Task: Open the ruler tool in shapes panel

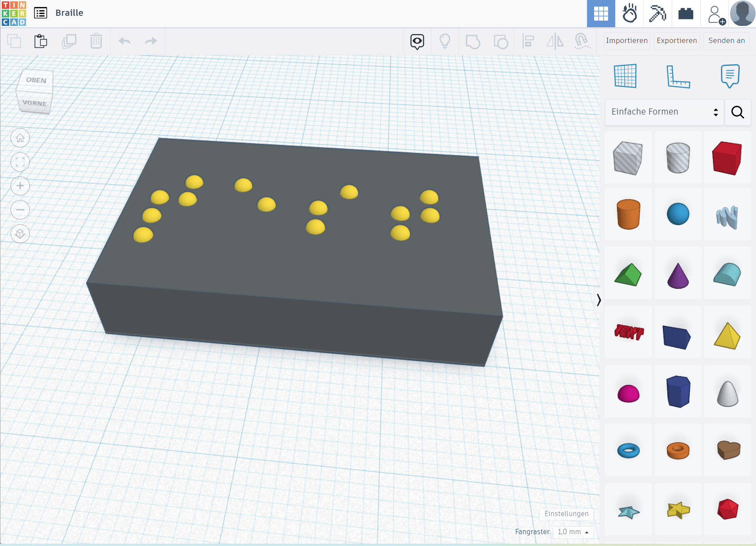Action: tap(678, 76)
